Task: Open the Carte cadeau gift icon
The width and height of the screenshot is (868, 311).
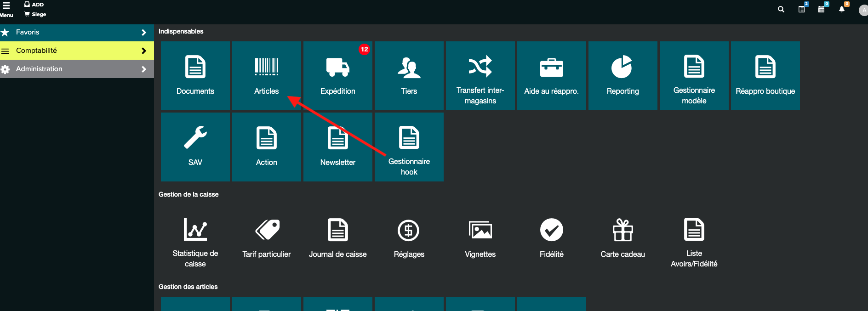Action: (x=622, y=230)
